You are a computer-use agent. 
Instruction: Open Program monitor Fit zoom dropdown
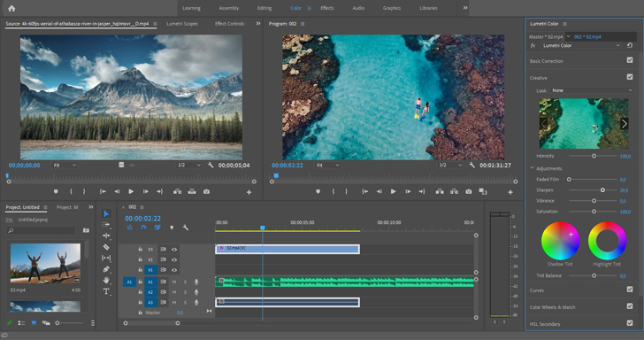(x=327, y=165)
